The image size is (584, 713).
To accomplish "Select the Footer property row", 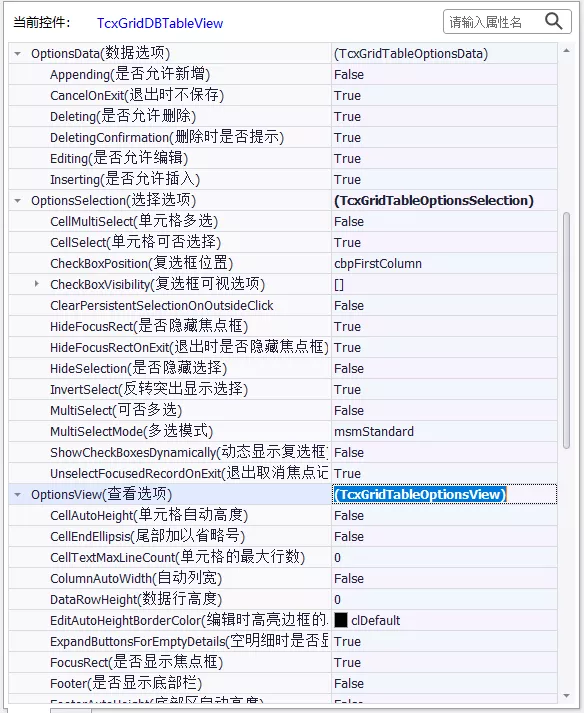I will [x=283, y=683].
